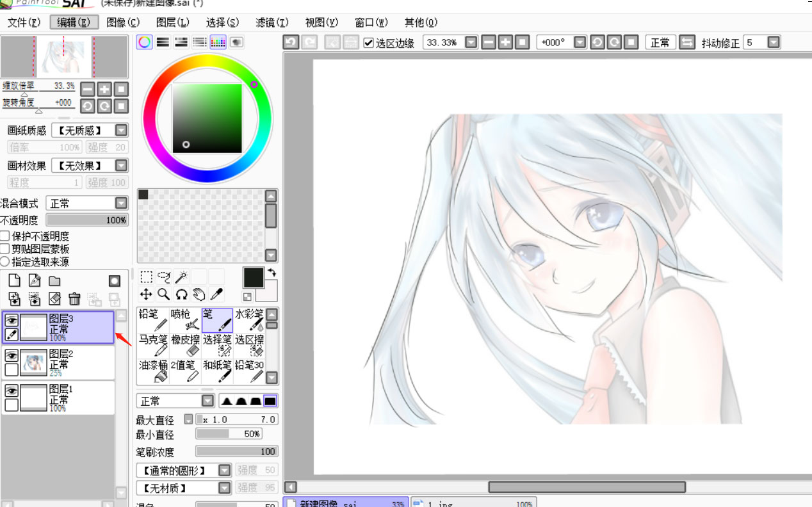Click zoom-in plus button under navigator
Image resolution: width=812 pixels, height=507 pixels.
(104, 89)
